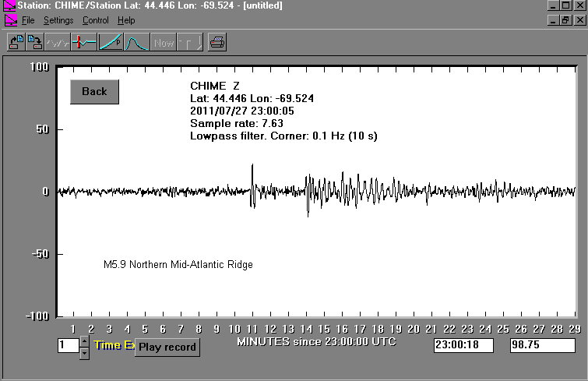Image resolution: width=588 pixels, height=381 pixels.
Task: Click the amplitude readout field showing 98.75
Action: [x=542, y=345]
